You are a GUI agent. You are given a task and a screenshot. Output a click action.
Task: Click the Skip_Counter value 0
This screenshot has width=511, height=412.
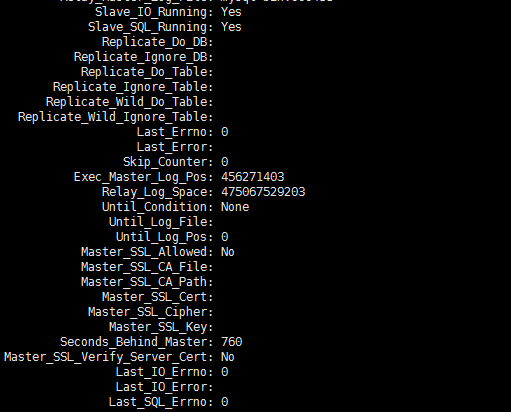click(x=225, y=162)
